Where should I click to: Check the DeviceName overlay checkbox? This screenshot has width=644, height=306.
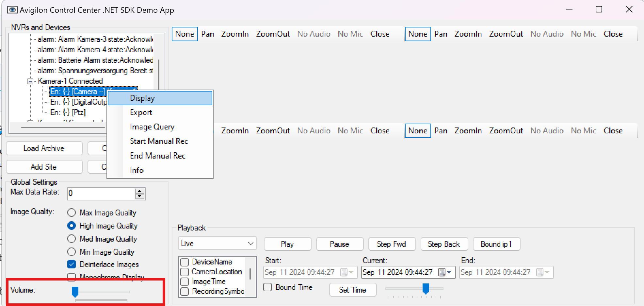[x=185, y=262]
